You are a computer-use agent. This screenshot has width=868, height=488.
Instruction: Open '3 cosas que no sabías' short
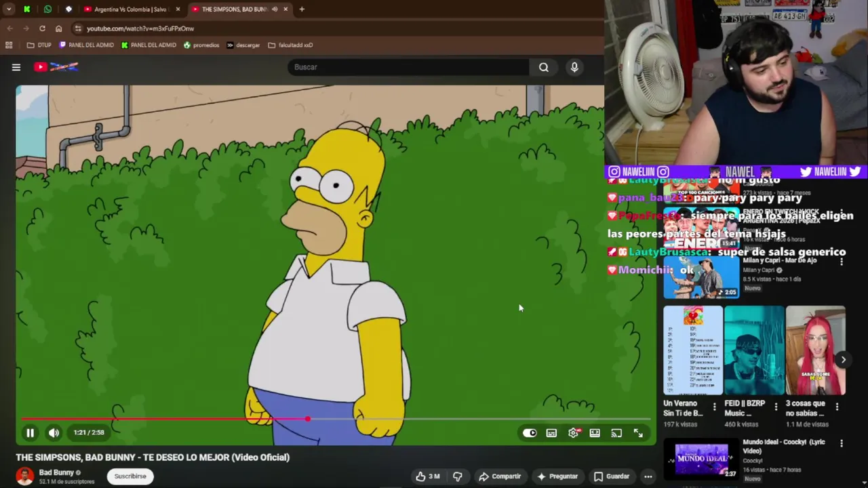click(x=815, y=350)
